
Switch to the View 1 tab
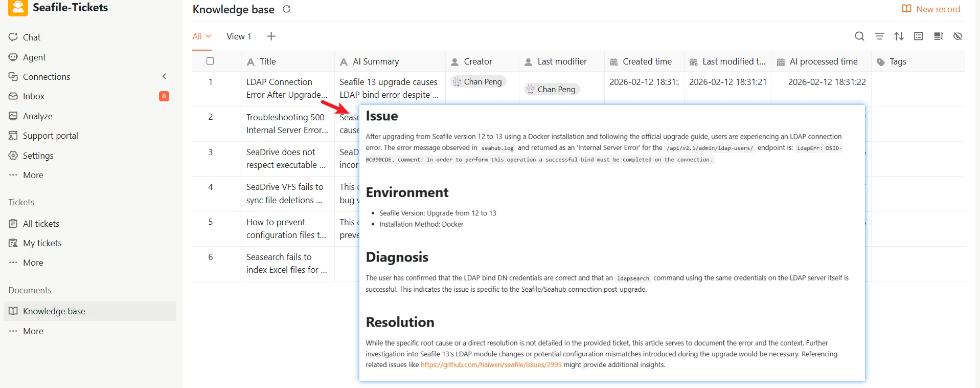pyautogui.click(x=239, y=36)
